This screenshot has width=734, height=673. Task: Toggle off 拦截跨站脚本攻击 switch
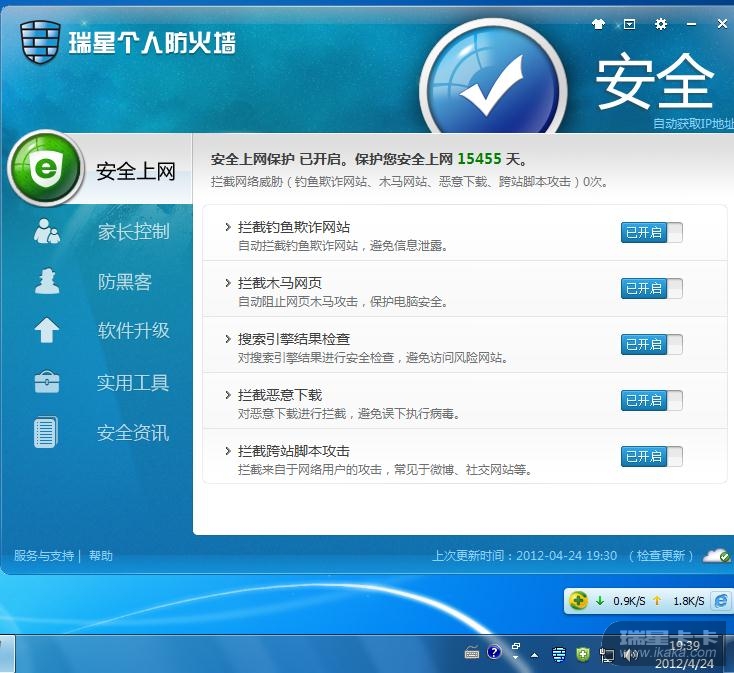(652, 456)
